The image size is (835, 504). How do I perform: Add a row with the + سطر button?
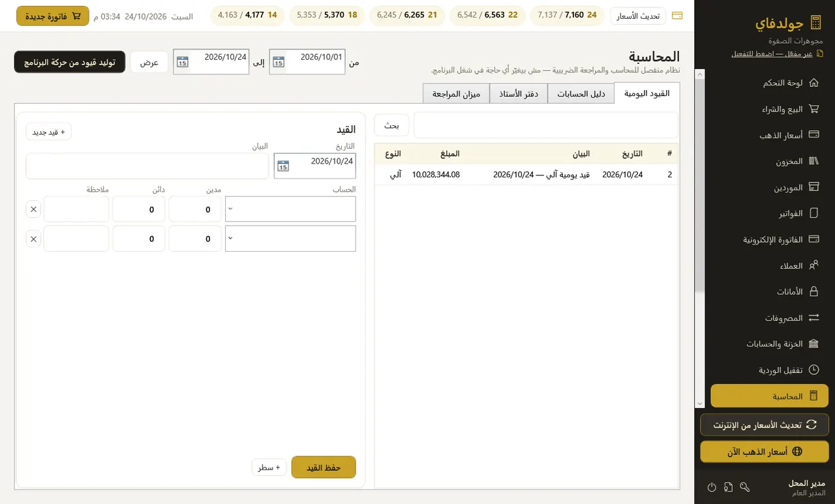269,467
